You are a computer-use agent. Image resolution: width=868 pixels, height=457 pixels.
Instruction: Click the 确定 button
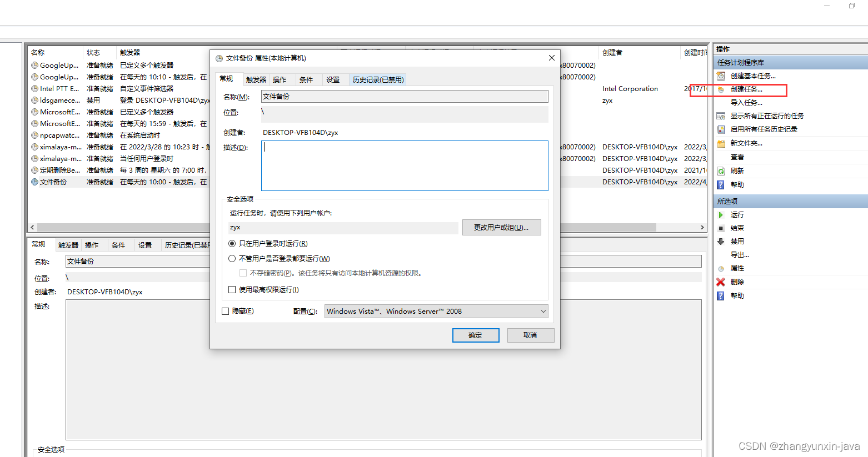(476, 335)
